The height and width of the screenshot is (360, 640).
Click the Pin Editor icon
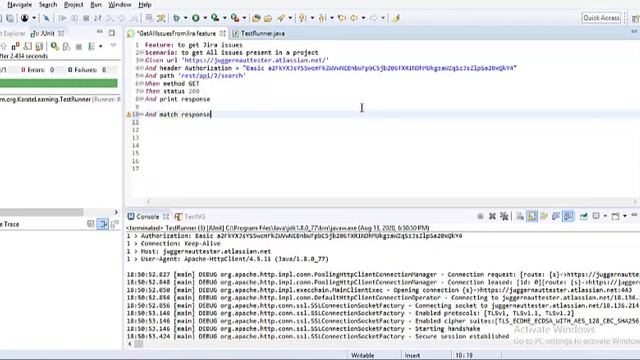(396, 18)
